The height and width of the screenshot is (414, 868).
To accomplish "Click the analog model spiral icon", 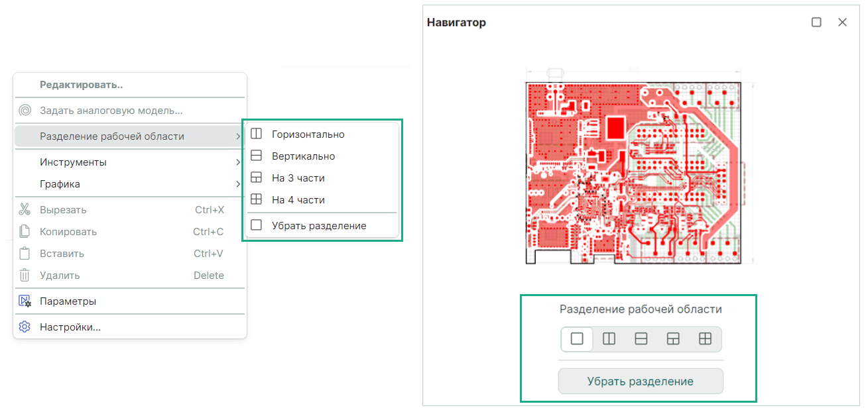I will 25,111.
